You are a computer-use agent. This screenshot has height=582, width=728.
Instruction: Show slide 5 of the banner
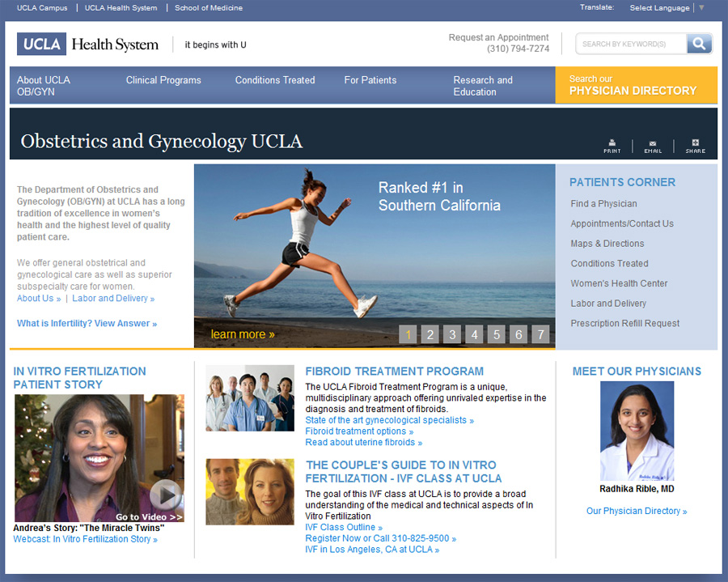497,334
